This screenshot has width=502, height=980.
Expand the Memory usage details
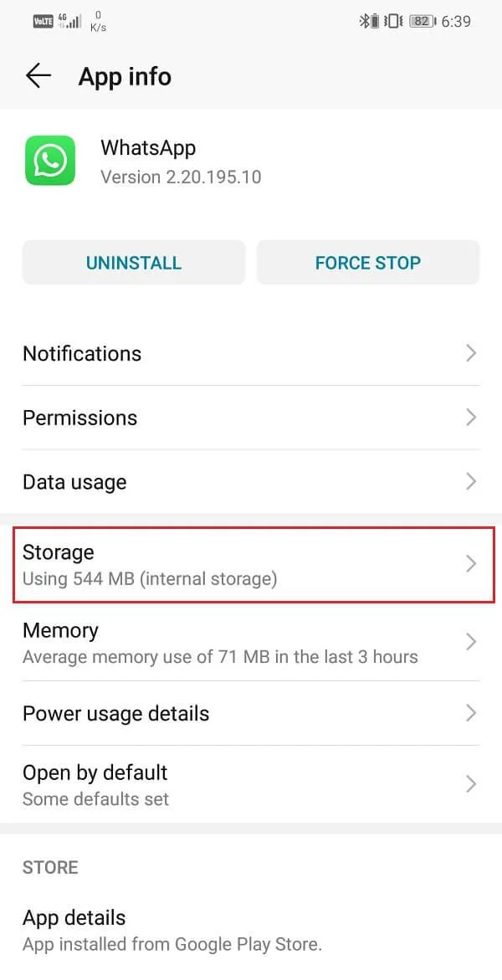251,642
